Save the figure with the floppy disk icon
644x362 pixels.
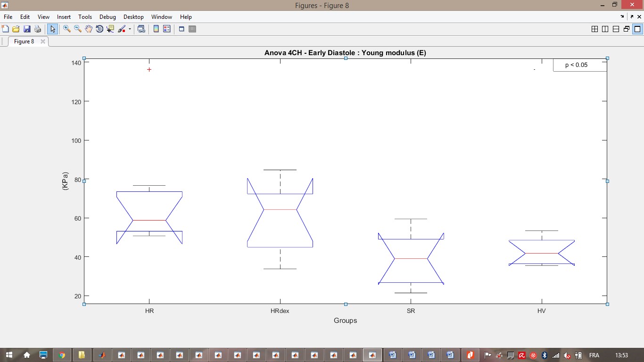(27, 29)
